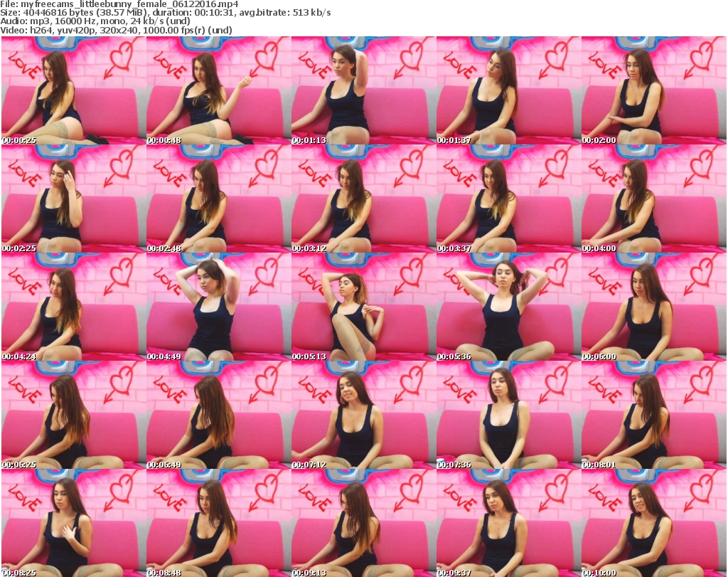728x577 pixels.
Task: Click the frame stamped 00:06:25
Action: (x=74, y=415)
